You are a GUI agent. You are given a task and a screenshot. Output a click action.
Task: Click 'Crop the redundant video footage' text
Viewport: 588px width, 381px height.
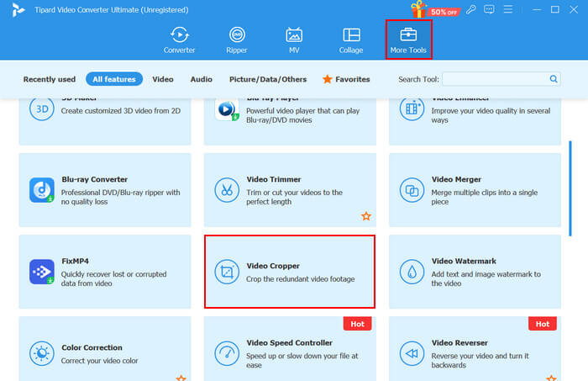[301, 279]
